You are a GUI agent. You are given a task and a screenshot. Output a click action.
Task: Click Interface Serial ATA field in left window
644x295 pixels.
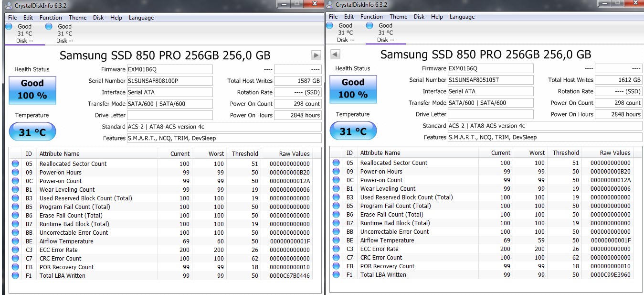(x=169, y=92)
